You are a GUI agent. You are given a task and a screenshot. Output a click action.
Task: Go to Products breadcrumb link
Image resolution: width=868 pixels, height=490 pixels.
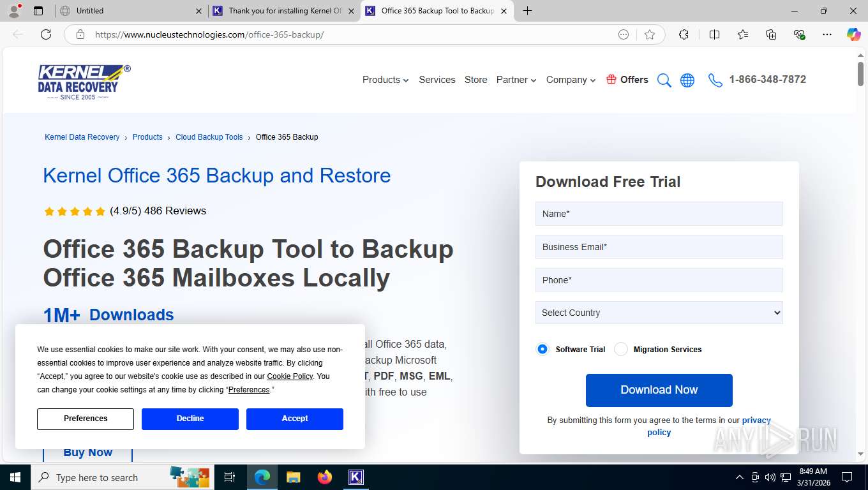coord(147,137)
